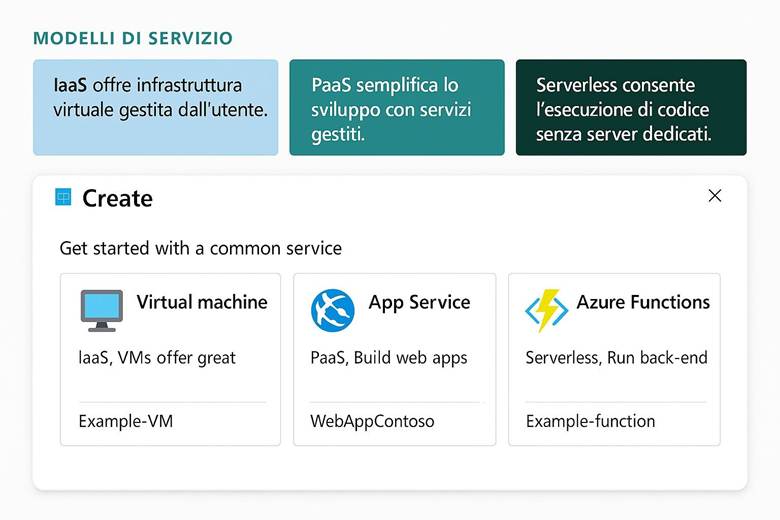Click the MODELLI DI SERVIZIO heading
780x520 pixels.
[133, 39]
